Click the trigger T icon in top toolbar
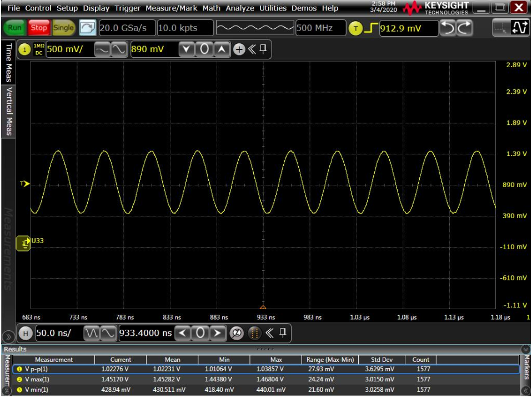The width and height of the screenshot is (532, 398). point(355,28)
